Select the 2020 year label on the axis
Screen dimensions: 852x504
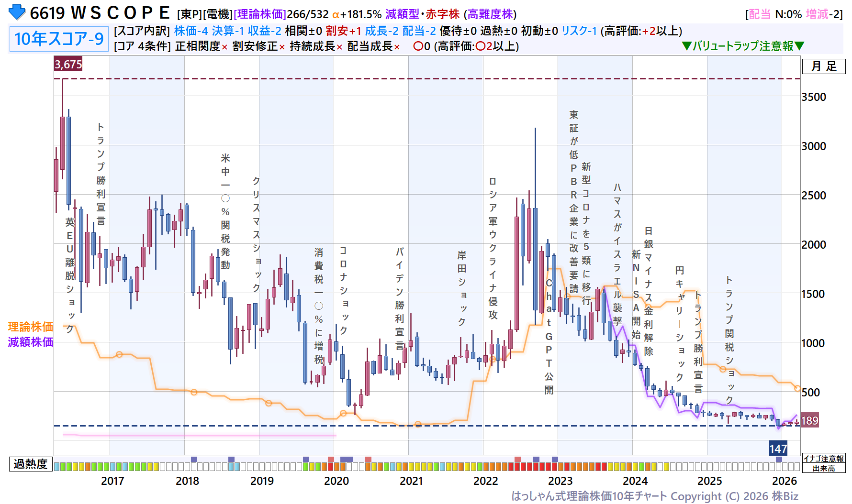click(x=336, y=481)
